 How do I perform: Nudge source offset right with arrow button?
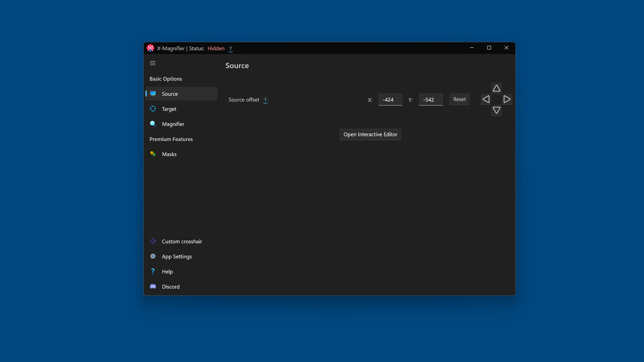click(507, 99)
